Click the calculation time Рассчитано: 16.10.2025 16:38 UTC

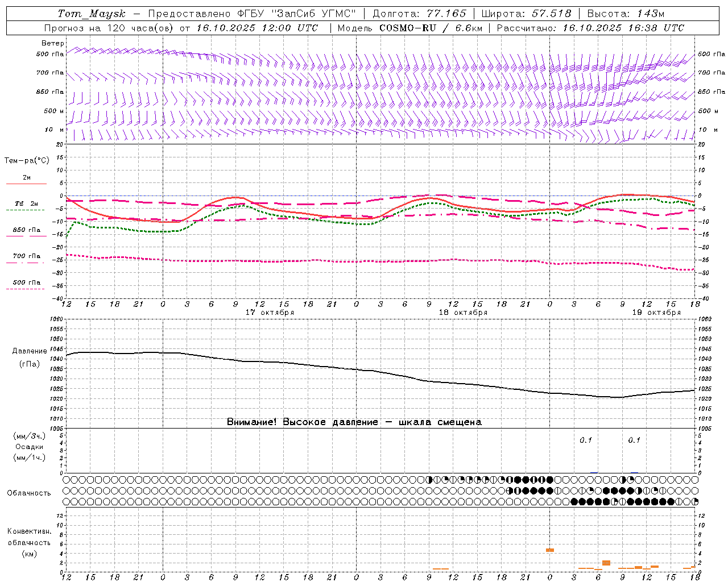tap(590, 28)
